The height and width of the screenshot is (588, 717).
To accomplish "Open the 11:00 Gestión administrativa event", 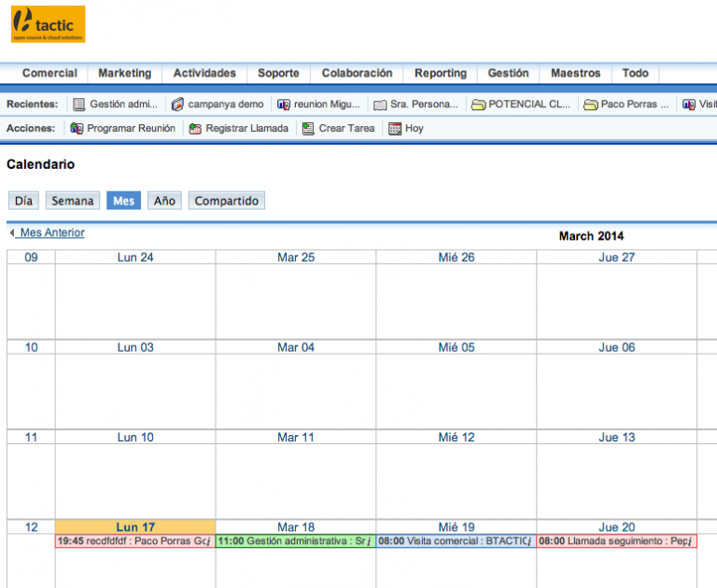I will point(296,541).
